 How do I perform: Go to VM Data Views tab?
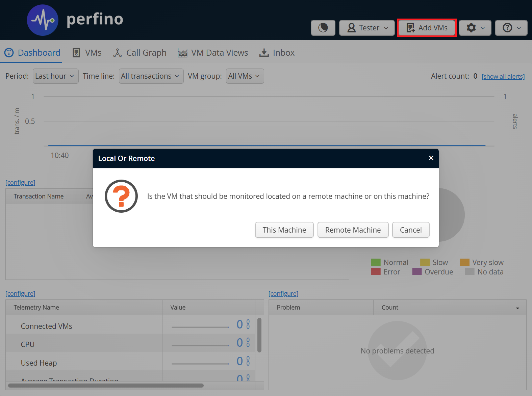point(213,53)
